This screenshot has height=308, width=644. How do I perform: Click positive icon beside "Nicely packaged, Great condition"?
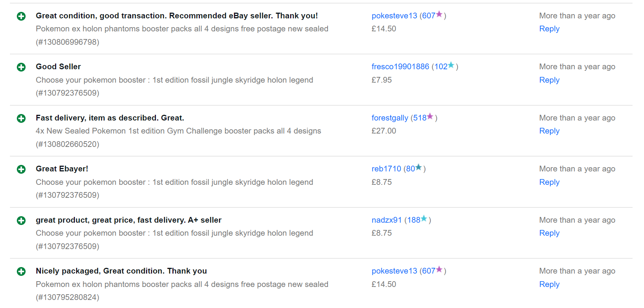point(21,272)
